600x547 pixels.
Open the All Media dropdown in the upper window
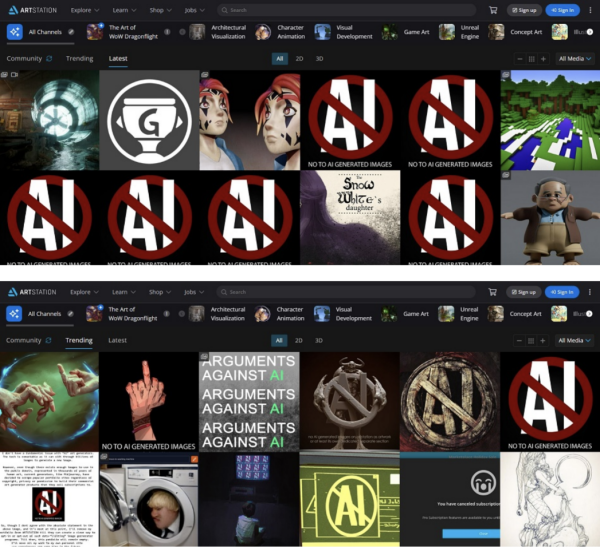[575, 59]
